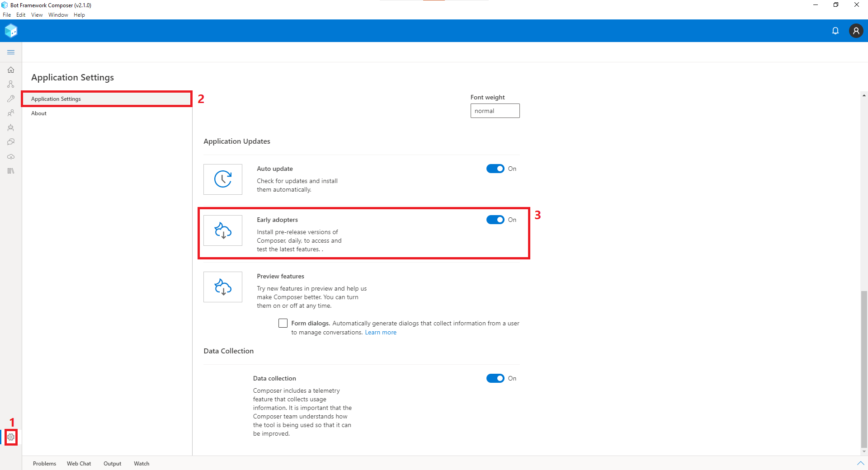Open the File menu
Viewport: 868px width, 470px height.
coord(7,15)
